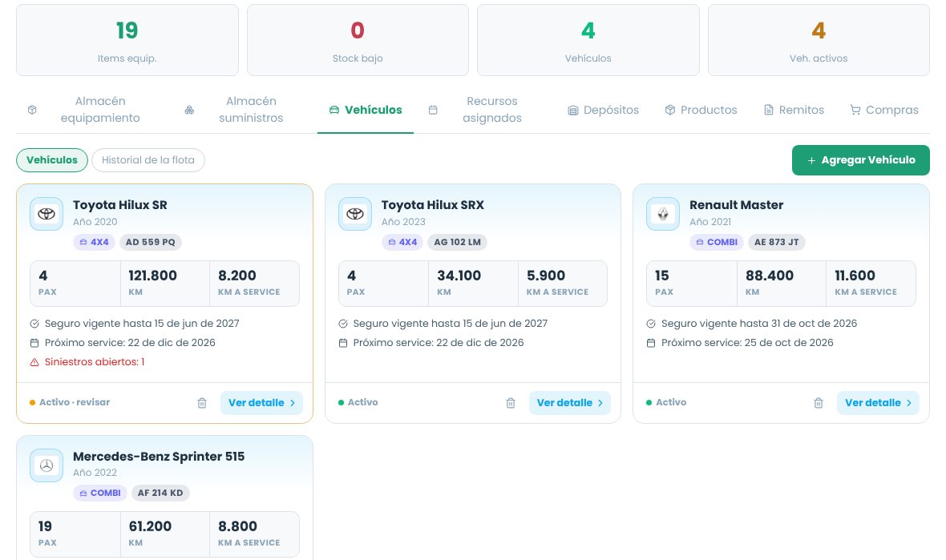
Task: Open Ver detalle for Toyota Hilux SRX
Action: pos(570,403)
